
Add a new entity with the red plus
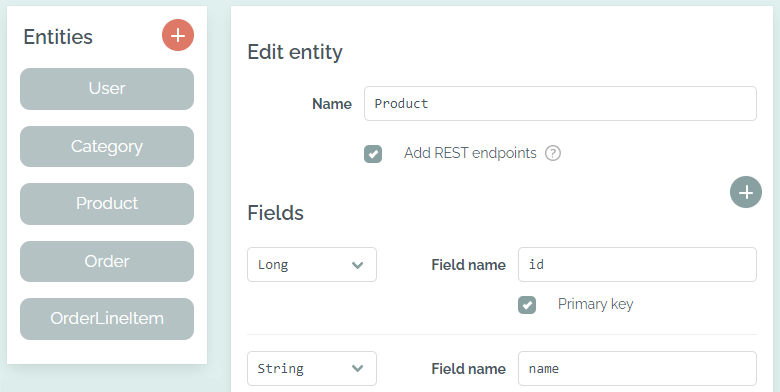click(x=178, y=35)
